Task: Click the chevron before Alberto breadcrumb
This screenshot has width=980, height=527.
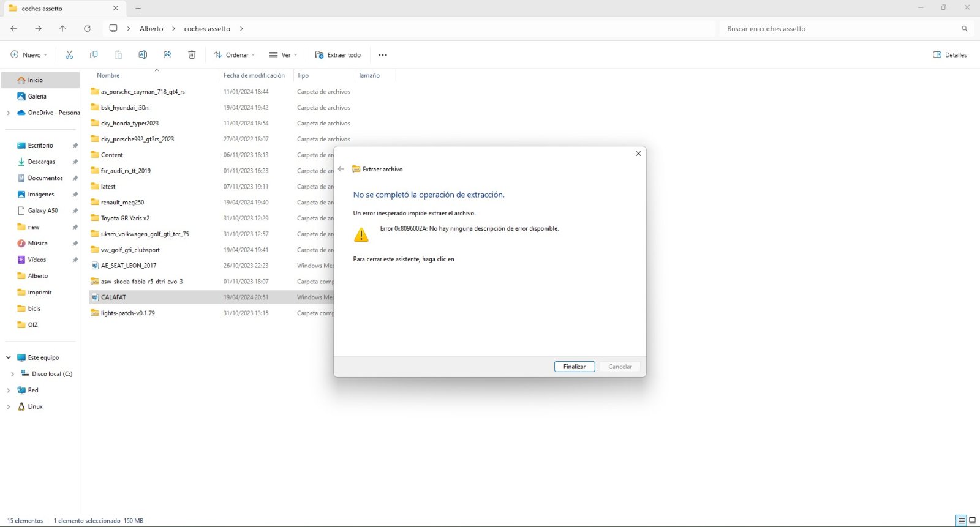Action: coord(129,29)
